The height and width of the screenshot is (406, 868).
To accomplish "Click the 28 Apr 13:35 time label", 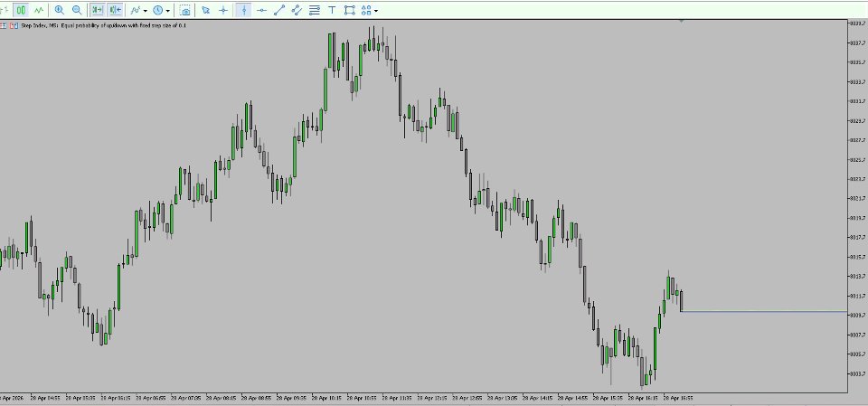I will (503, 398).
